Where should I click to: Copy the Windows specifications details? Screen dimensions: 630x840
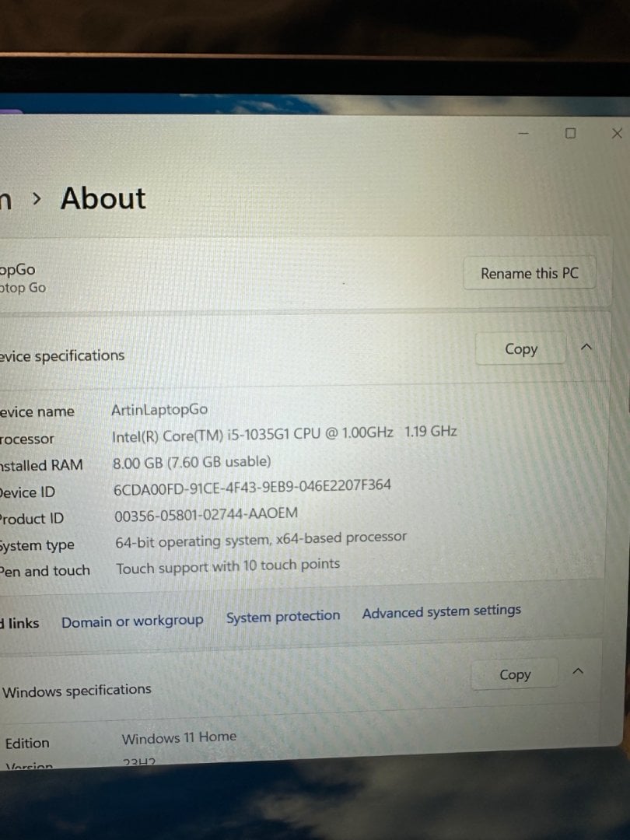pos(515,674)
